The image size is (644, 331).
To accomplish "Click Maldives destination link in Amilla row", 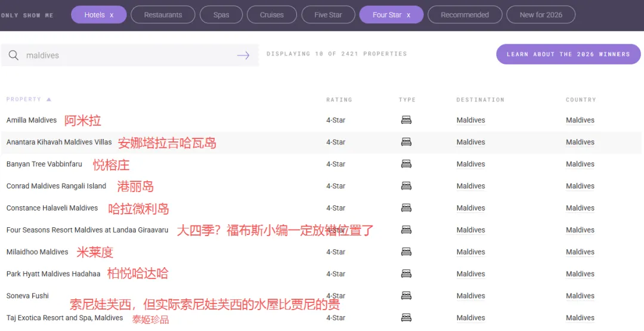I will (470, 120).
